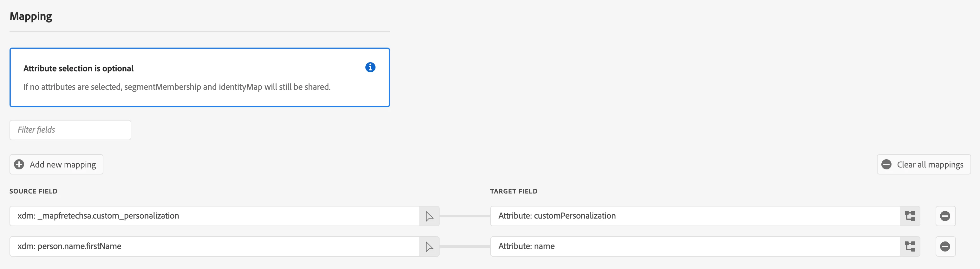Click the Attribute selection is optional title
The image size is (980, 269).
click(78, 69)
